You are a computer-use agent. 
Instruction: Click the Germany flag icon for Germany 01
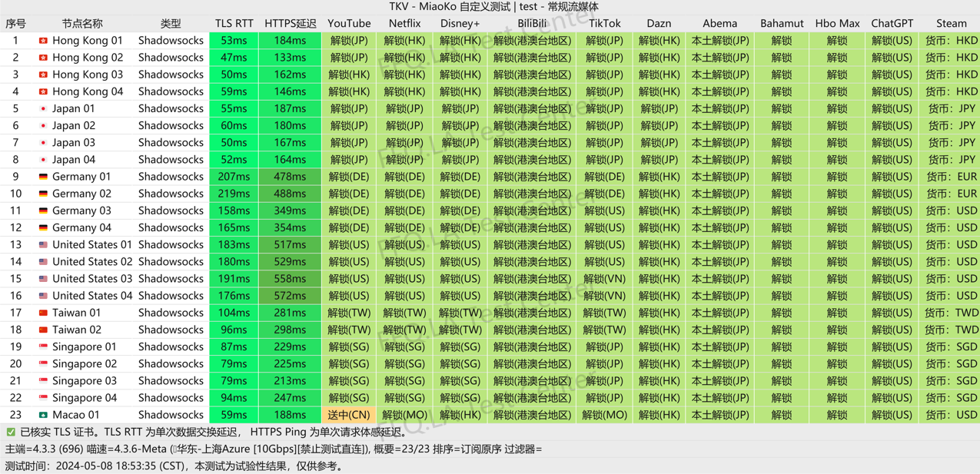pyautogui.click(x=43, y=177)
